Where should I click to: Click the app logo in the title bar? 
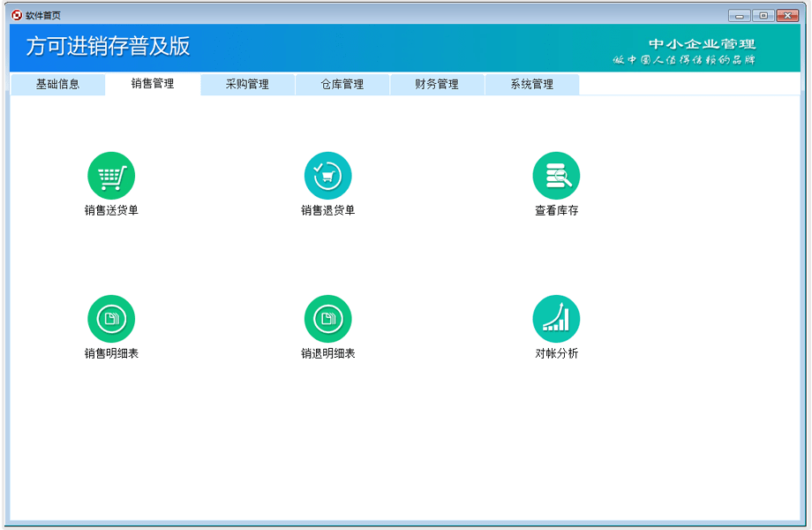17,15
